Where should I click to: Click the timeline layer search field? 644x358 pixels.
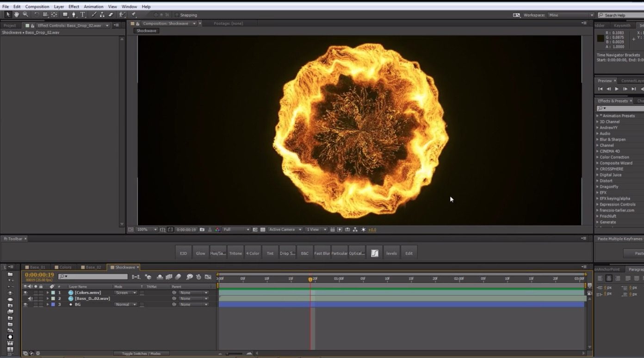point(93,276)
